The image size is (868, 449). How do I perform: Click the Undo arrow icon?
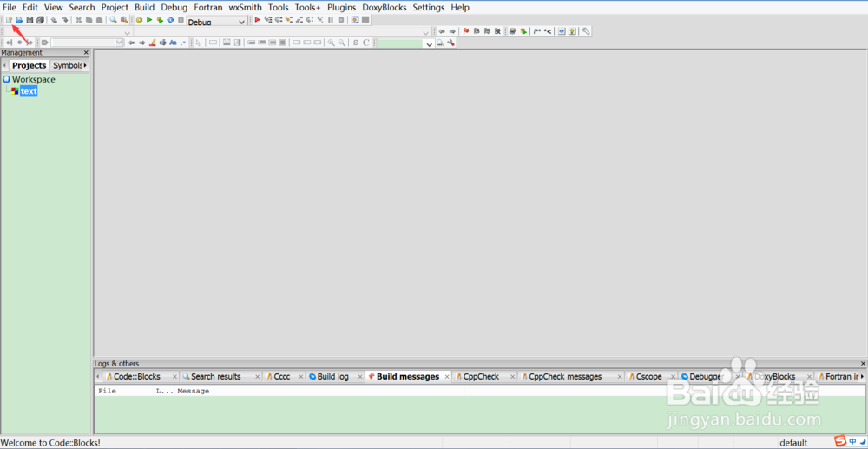54,20
